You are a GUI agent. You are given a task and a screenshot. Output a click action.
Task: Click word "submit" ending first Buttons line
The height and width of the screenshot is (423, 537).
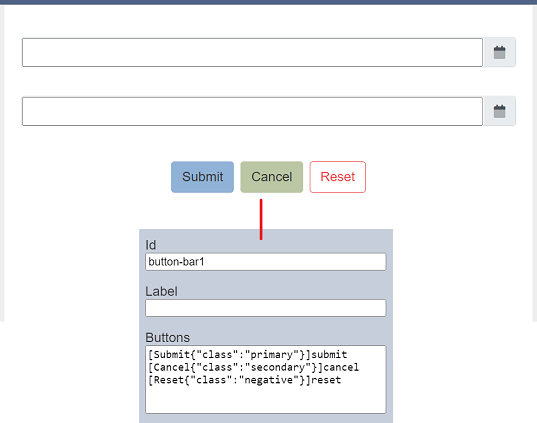(x=329, y=354)
